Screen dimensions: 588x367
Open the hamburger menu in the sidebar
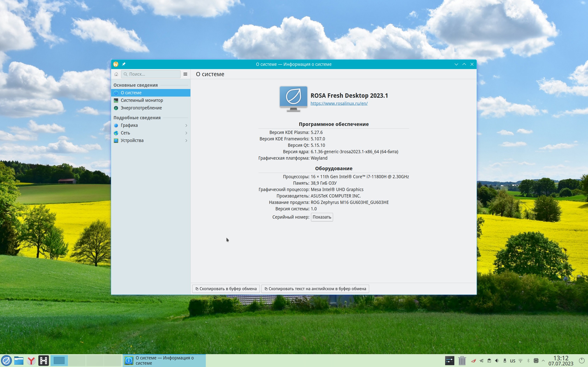click(x=185, y=74)
